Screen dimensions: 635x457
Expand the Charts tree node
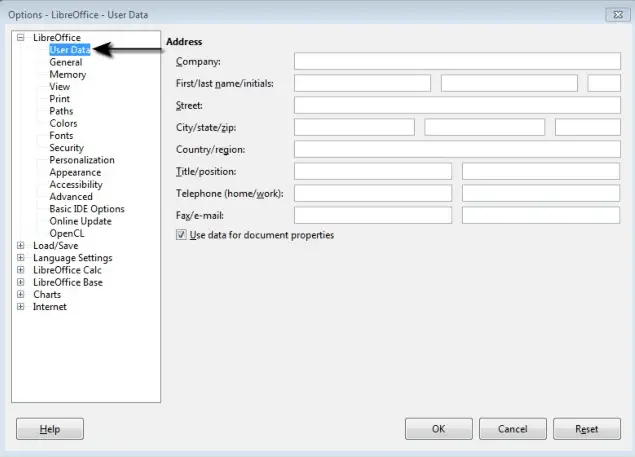pos(21,294)
